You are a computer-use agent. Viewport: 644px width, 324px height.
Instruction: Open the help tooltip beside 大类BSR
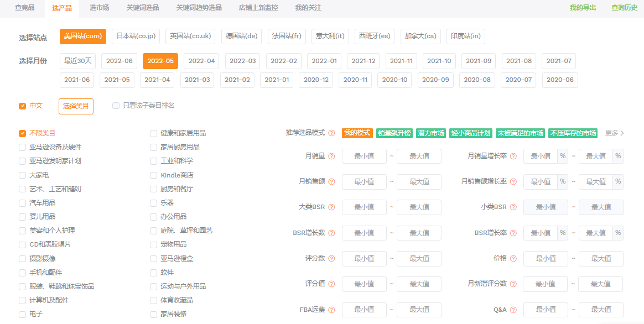[331, 207]
